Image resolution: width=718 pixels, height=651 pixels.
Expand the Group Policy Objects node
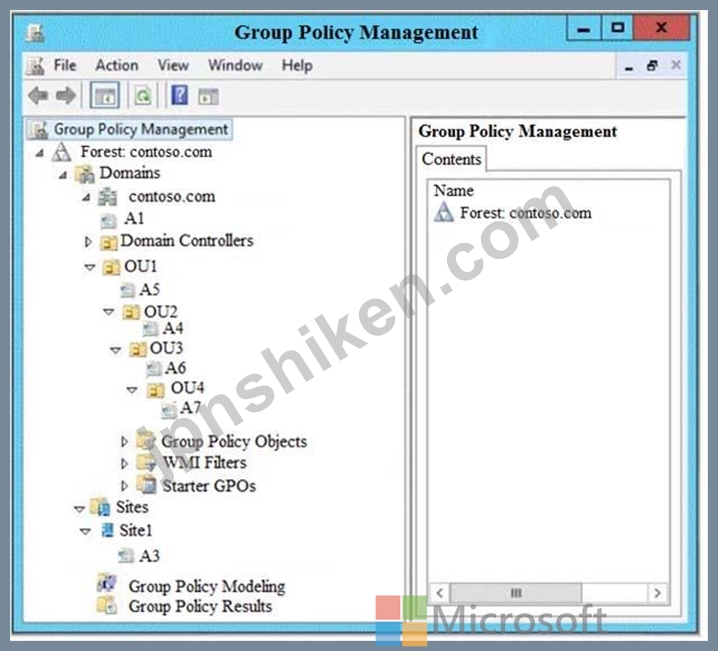coord(124,441)
